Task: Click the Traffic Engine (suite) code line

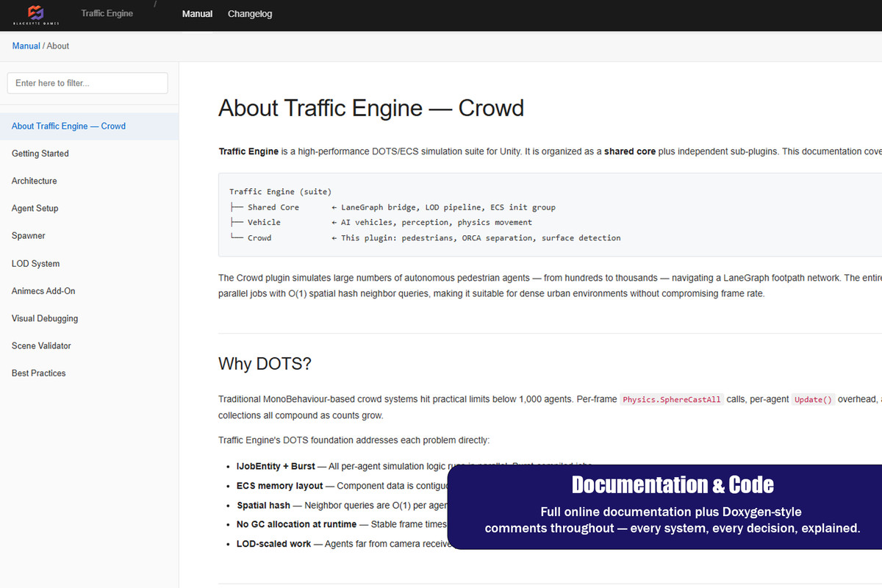Action: coord(280,191)
